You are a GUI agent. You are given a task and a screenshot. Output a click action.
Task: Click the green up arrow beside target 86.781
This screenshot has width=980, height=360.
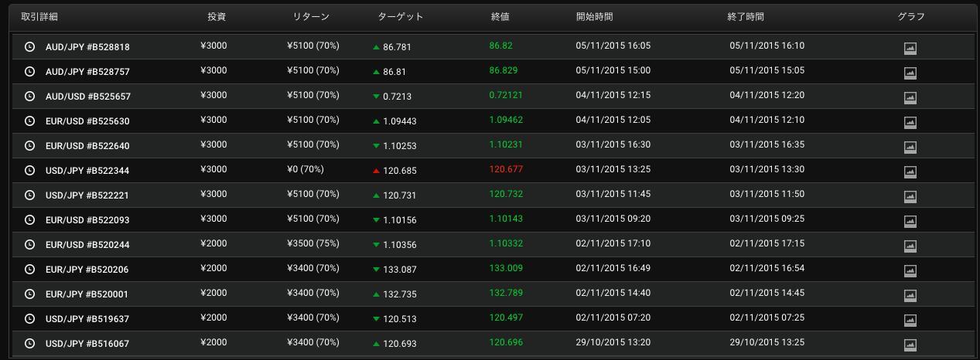[x=376, y=47]
